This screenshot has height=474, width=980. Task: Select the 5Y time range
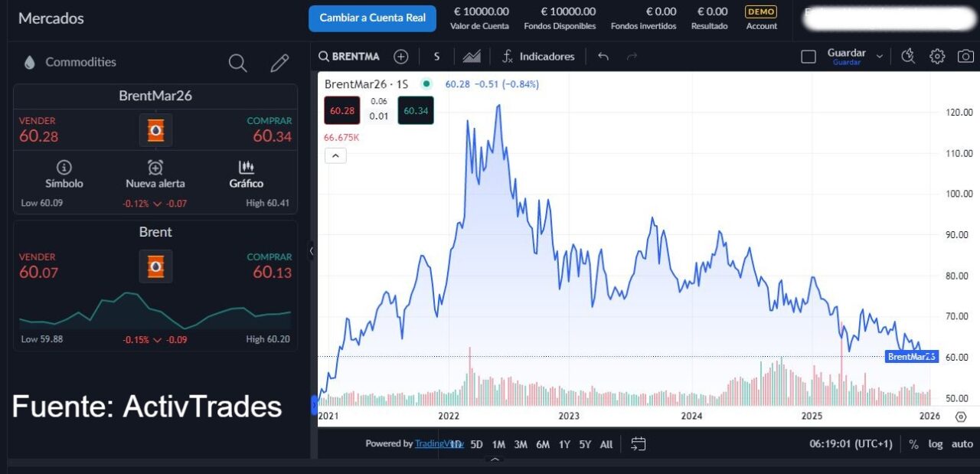click(585, 444)
